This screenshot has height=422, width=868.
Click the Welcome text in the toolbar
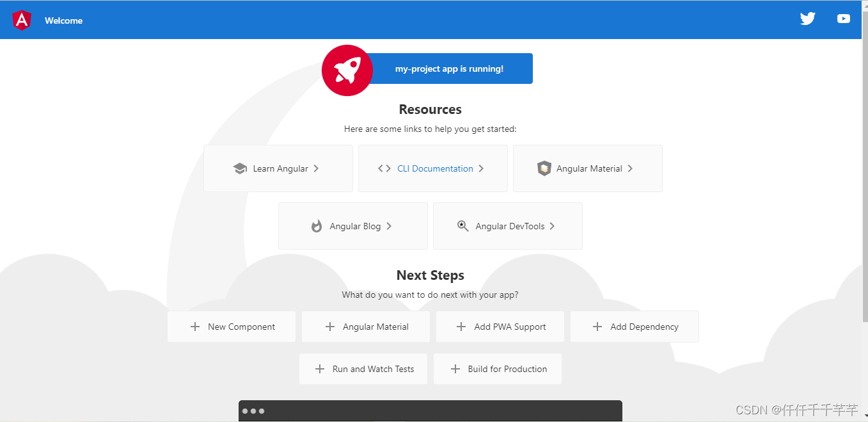63,20
